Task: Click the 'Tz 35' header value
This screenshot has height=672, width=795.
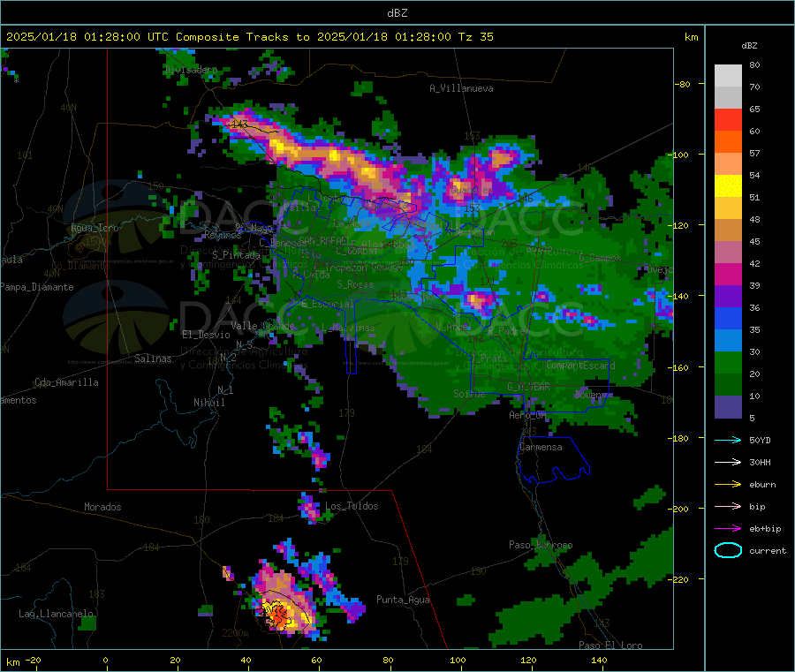Action: pos(475,37)
